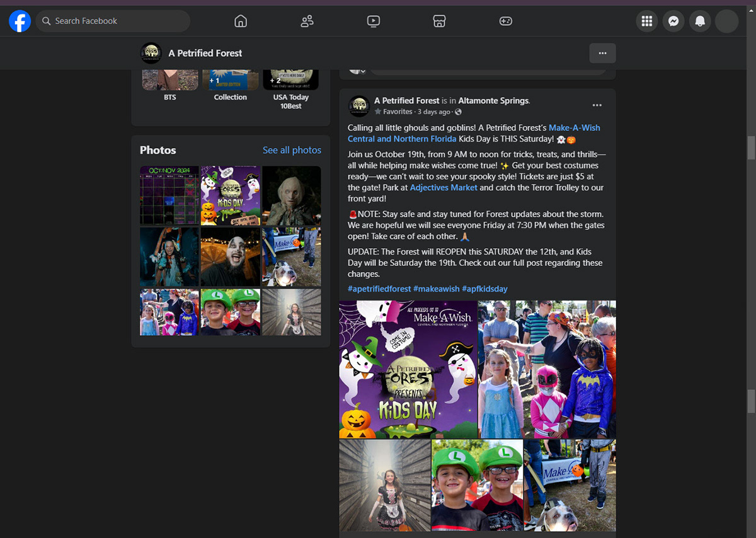Open the Luigi hat boys photo in Photos grid
This screenshot has height=538, width=756.
(x=231, y=312)
